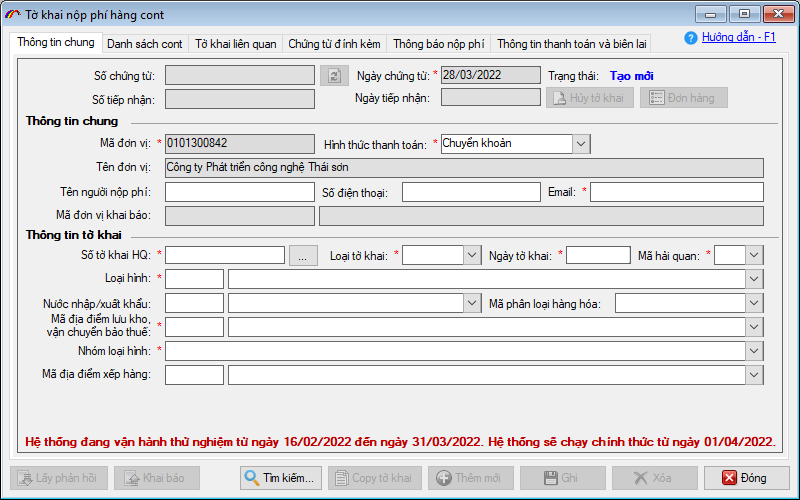Open Mã địa điểm xếp hàng dropdown arrow
The image size is (800, 500).
point(754,375)
